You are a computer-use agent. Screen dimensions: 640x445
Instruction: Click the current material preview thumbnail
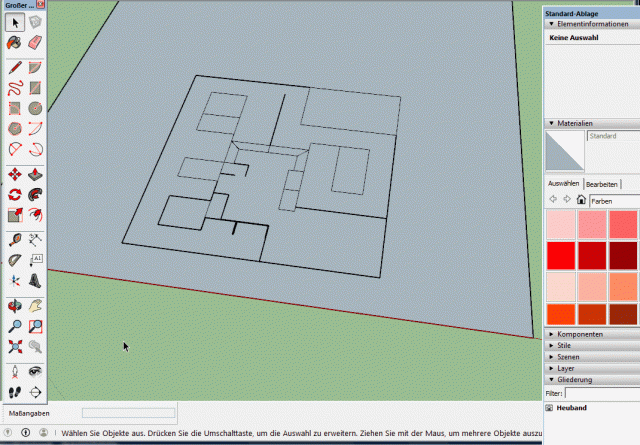click(565, 151)
